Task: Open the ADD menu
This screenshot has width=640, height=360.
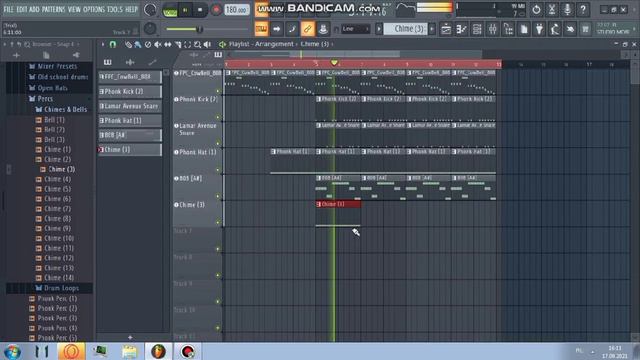Action: click(x=34, y=9)
